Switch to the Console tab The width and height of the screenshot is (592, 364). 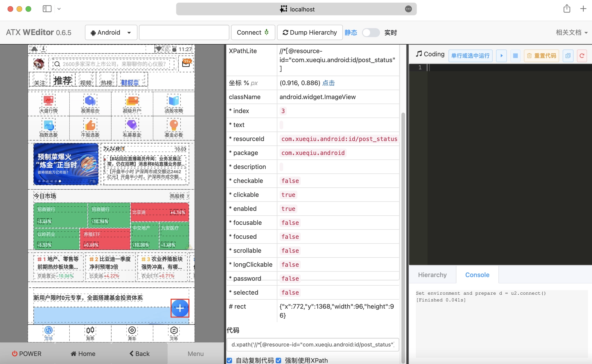coord(477,275)
